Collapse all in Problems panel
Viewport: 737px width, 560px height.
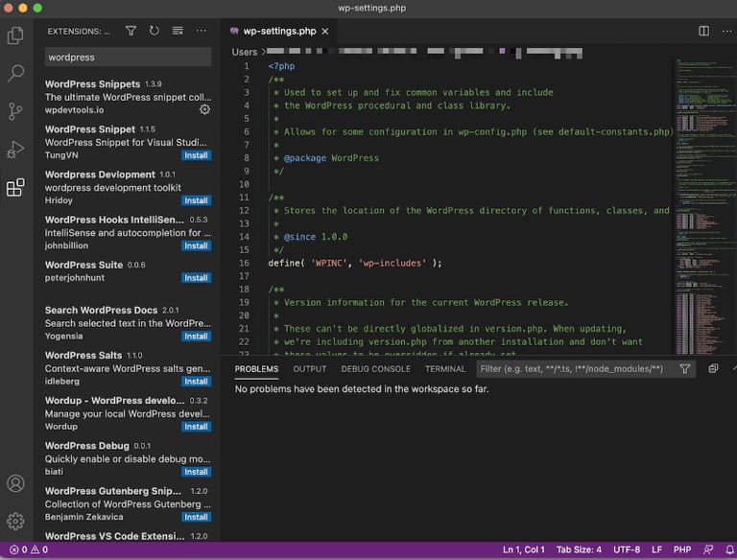click(x=713, y=369)
